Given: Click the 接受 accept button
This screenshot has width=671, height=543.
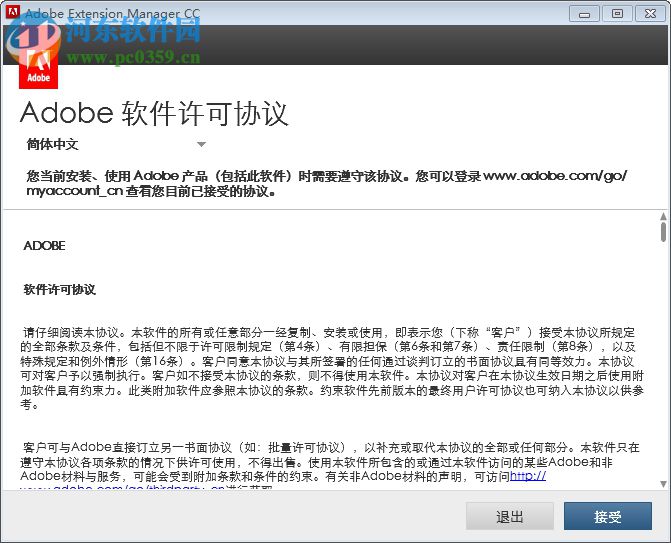Looking at the screenshot, I should point(608,516).
